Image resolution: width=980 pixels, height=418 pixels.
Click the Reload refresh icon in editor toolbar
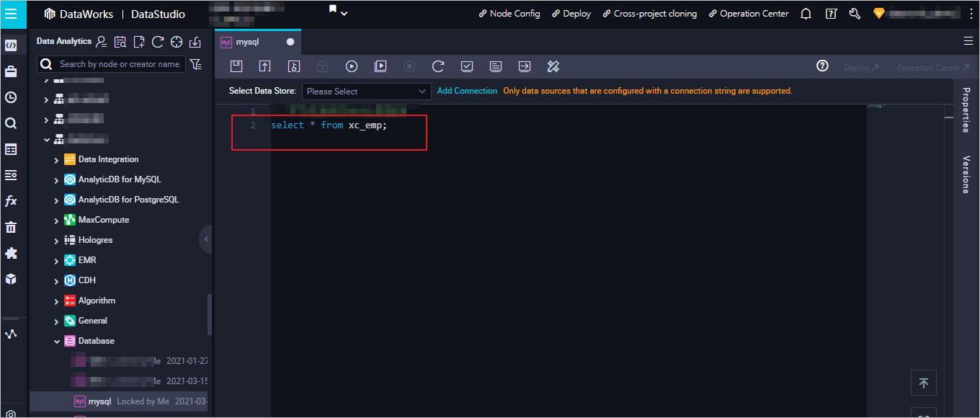[438, 66]
